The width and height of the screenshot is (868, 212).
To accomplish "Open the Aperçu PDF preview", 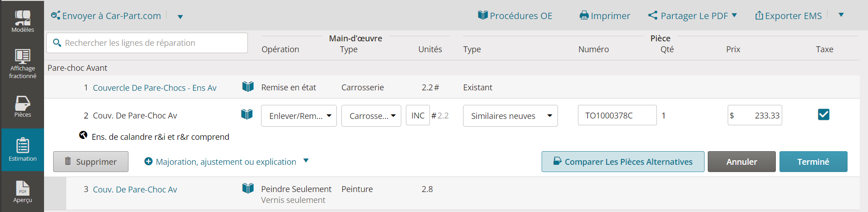I will click(22, 192).
